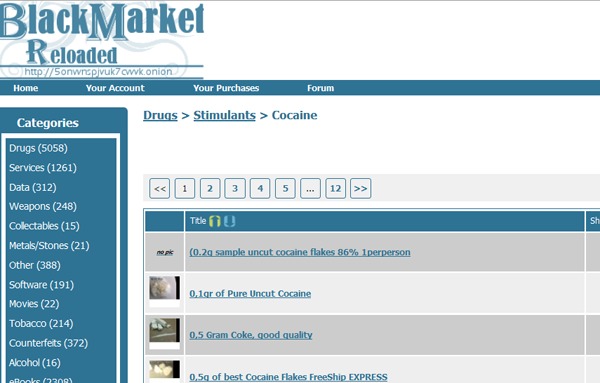The image size is (600, 383).
Task: Click the Title column header text
Action: point(198,221)
